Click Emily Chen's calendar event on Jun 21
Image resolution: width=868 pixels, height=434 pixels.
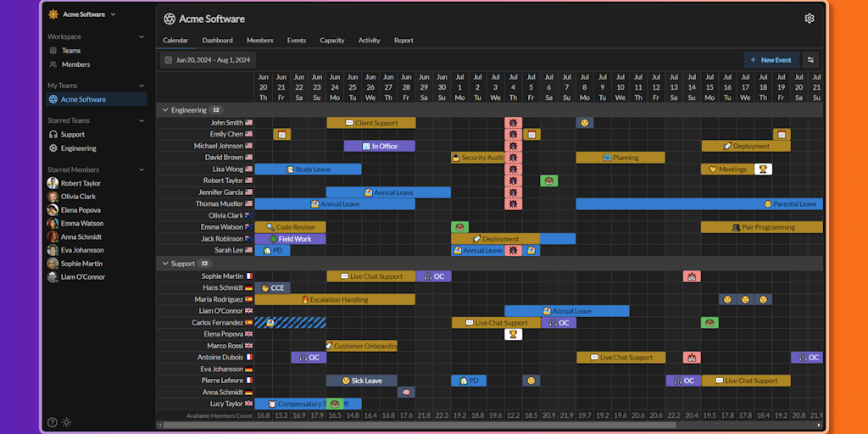(281, 134)
